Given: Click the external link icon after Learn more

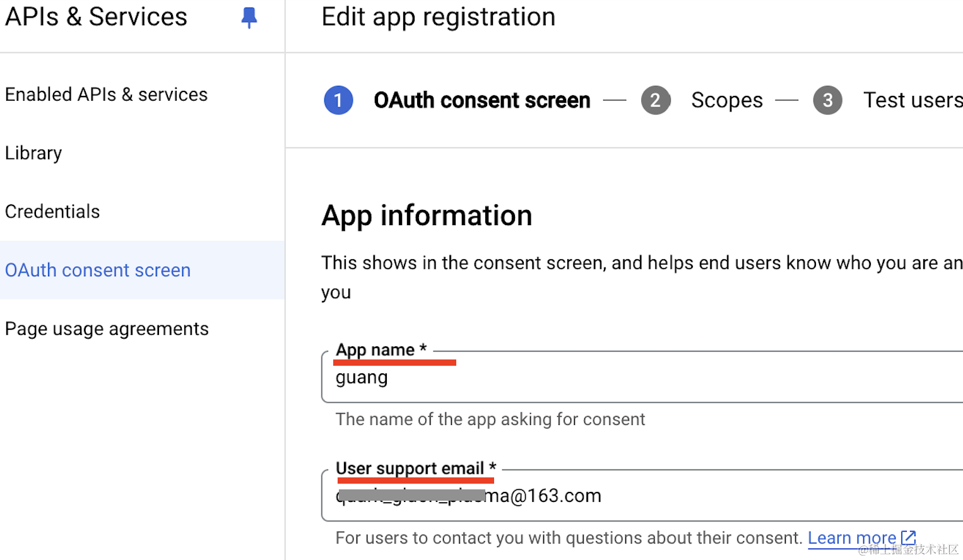Looking at the screenshot, I should pos(909,537).
